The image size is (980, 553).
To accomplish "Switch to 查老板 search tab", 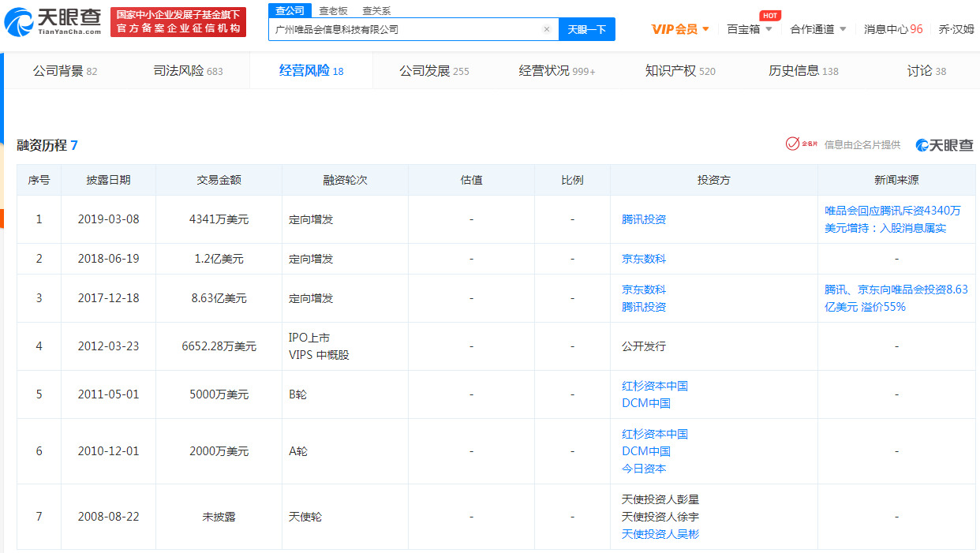I will tap(333, 11).
